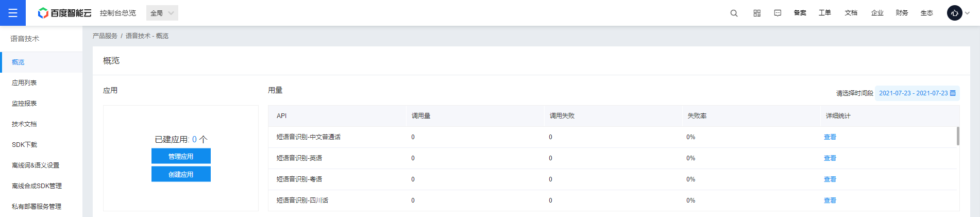The width and height of the screenshot is (980, 217).
Task: View details for 短语音识别-粤语
Action: pos(830,179)
